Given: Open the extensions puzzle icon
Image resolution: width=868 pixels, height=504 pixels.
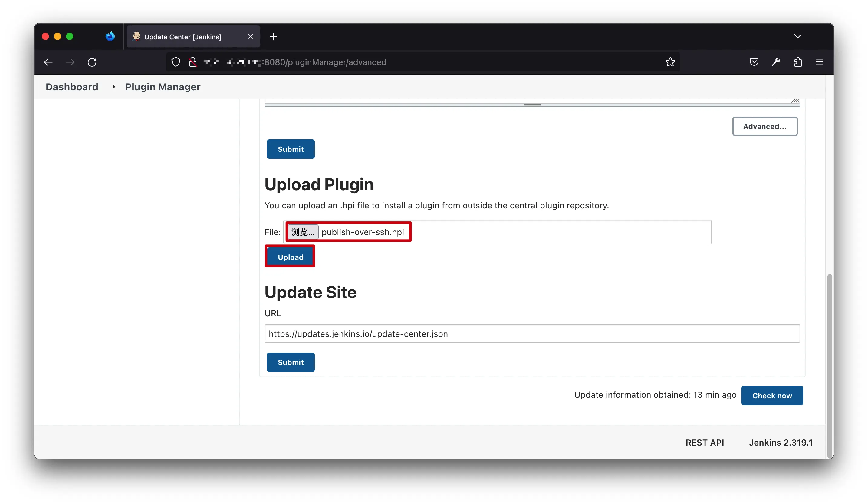Looking at the screenshot, I should point(798,62).
